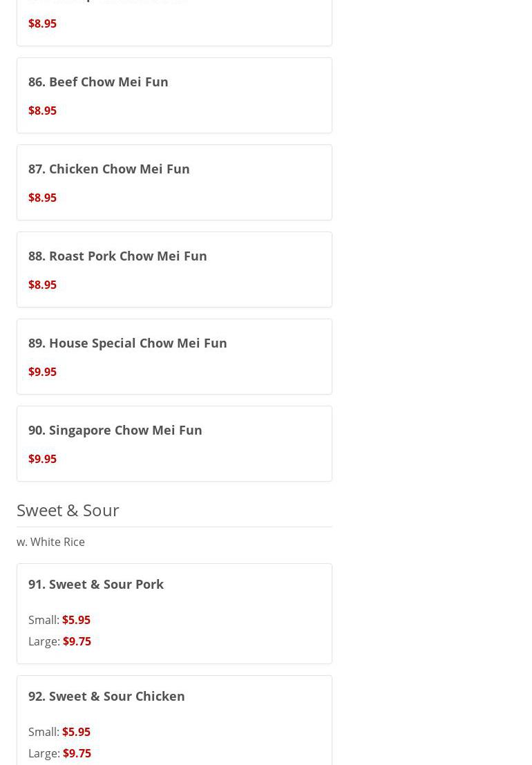Click the $9.95 price under House Special Chow Mei Fun
This screenshot has height=765, width=532.
coord(42,372)
